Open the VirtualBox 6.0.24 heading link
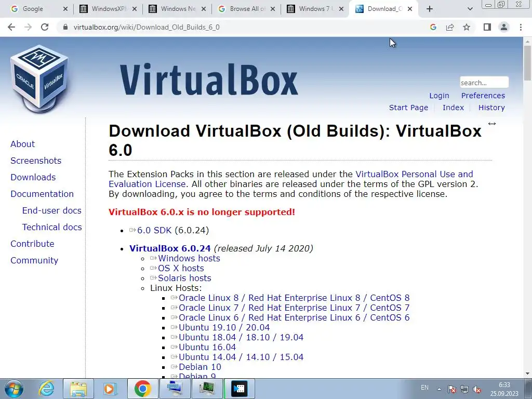532x399 pixels. click(x=170, y=248)
